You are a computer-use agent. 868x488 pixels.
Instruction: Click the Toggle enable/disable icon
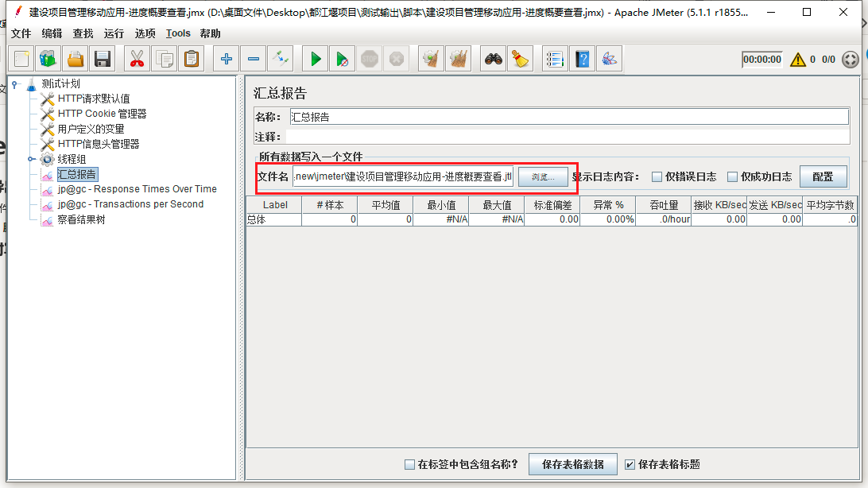tap(281, 59)
